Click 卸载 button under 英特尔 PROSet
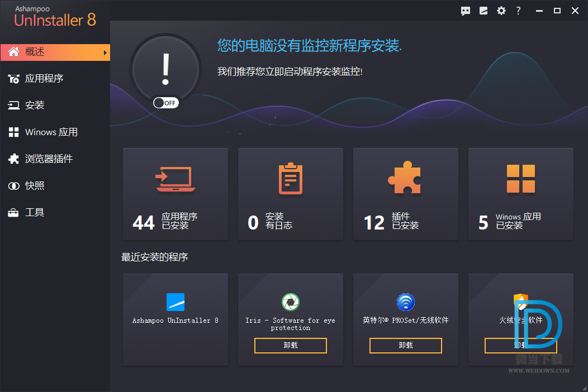Image resolution: width=588 pixels, height=392 pixels. pos(406,346)
